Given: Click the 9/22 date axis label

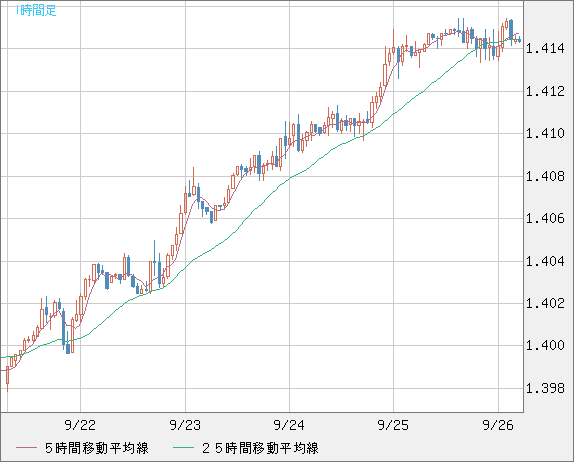Looking at the screenshot, I should click(x=80, y=425).
